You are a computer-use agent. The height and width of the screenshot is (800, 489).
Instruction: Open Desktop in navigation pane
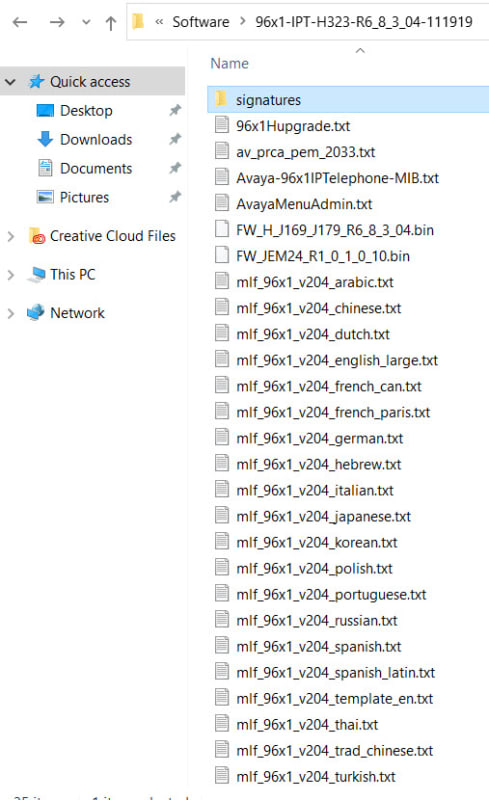pos(86,111)
